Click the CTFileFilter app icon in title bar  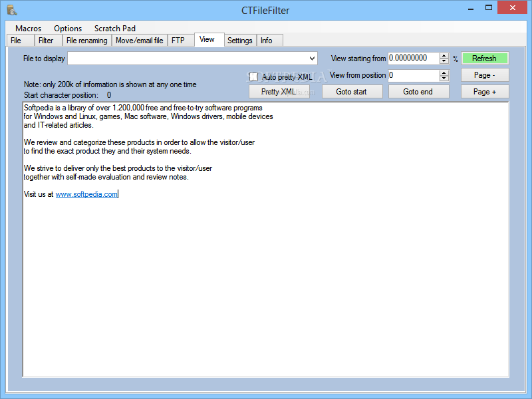[12, 10]
